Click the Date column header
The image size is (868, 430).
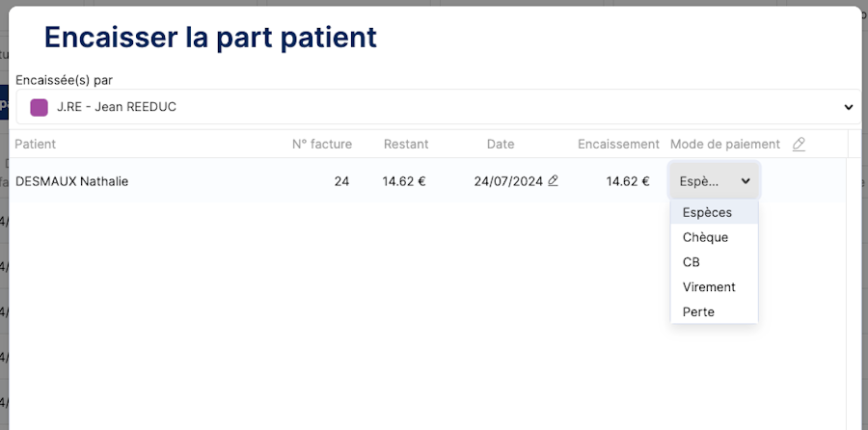[x=501, y=145]
